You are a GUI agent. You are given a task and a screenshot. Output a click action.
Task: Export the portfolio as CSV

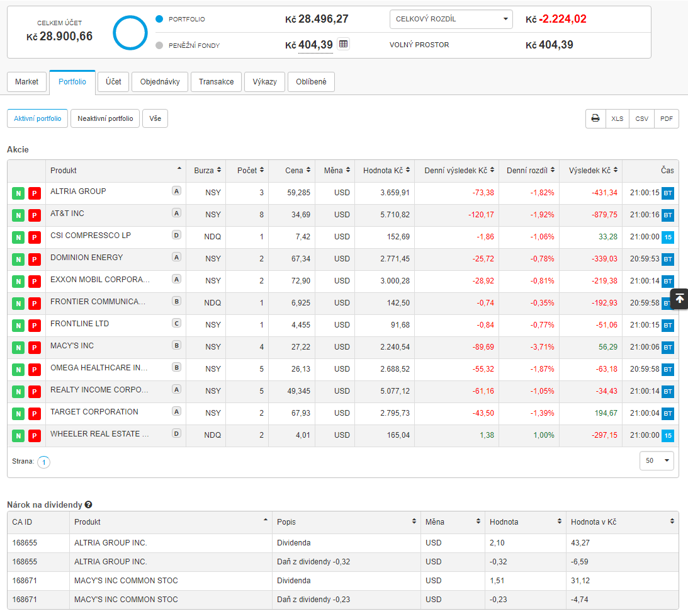click(x=641, y=118)
